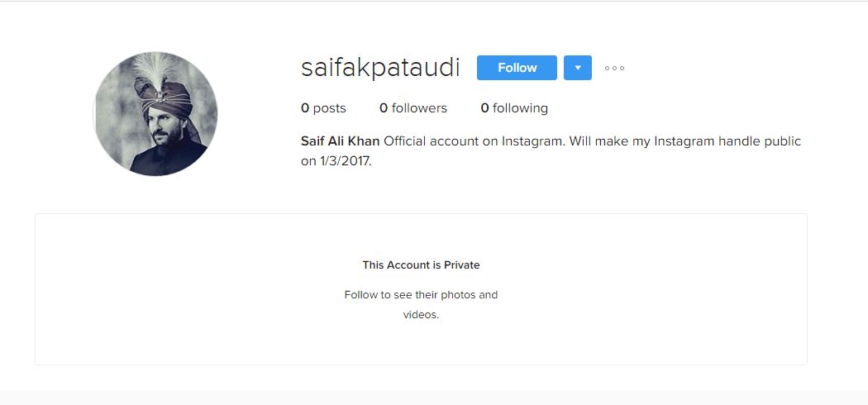This screenshot has height=405, width=868.
Task: Click the 'Official account on Instagram' bio text
Action: pyautogui.click(x=475, y=141)
